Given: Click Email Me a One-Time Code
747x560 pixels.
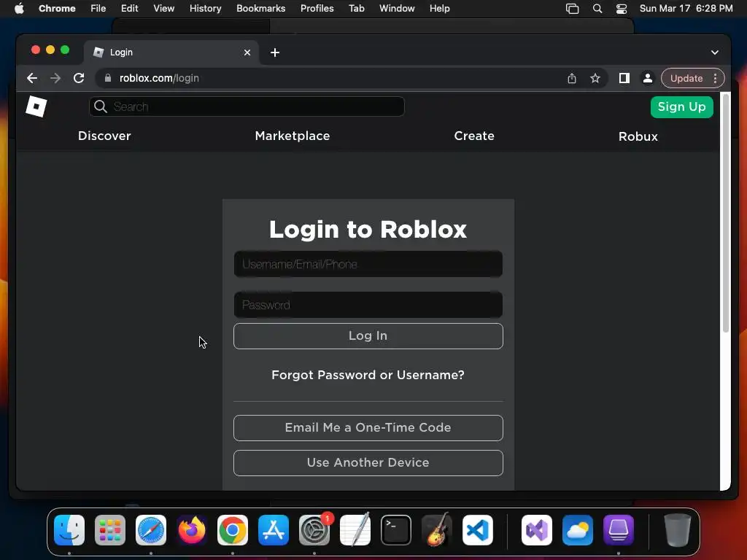Looking at the screenshot, I should [x=368, y=427].
